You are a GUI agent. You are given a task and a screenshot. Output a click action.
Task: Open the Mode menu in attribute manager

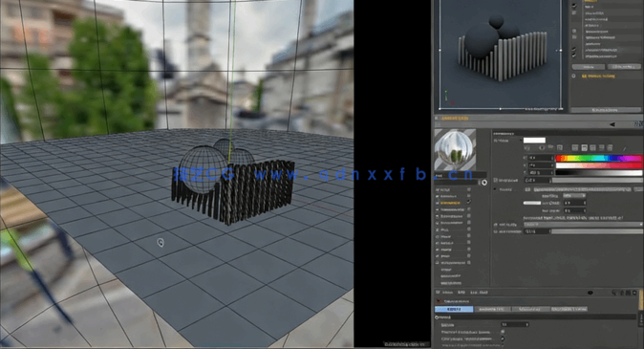(448, 293)
